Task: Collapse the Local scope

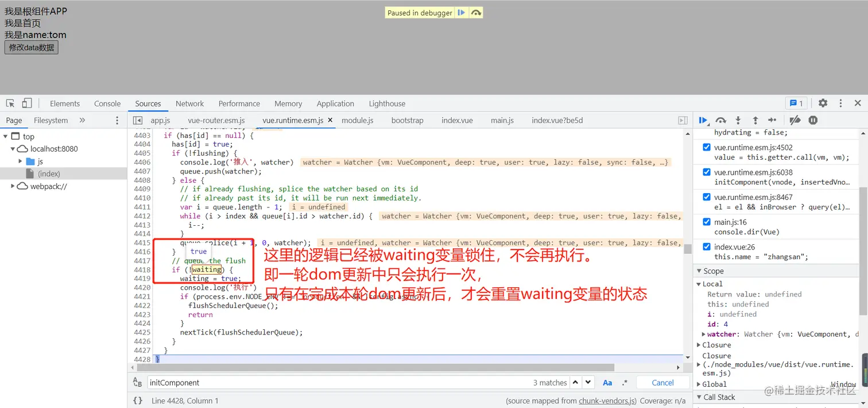Action: coord(699,284)
